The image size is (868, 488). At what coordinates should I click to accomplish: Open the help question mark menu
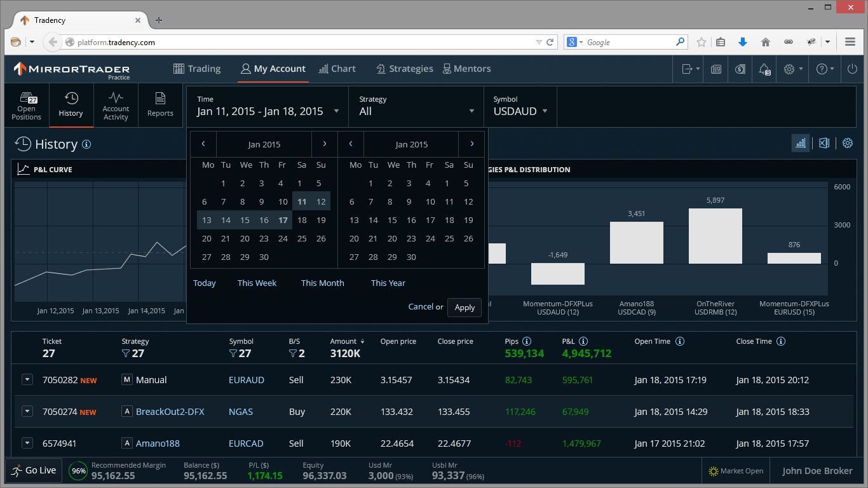coord(825,69)
